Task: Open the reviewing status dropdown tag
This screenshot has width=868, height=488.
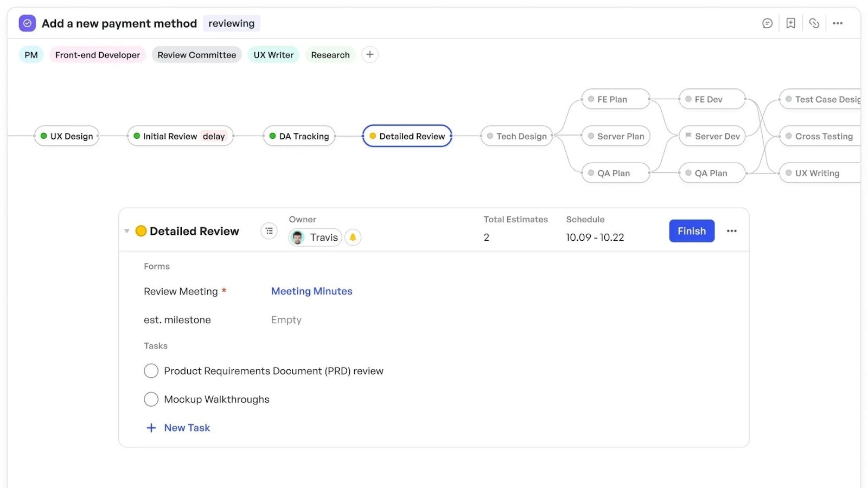Action: pos(232,23)
